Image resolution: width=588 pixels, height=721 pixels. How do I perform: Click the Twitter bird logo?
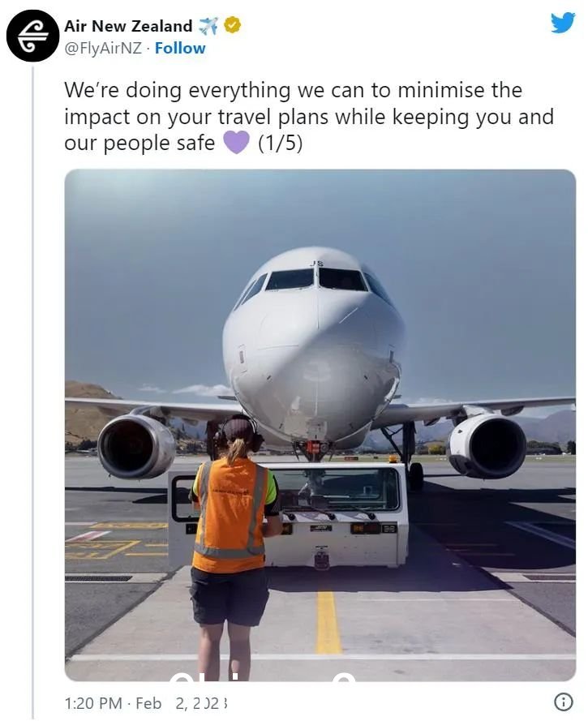[563, 23]
